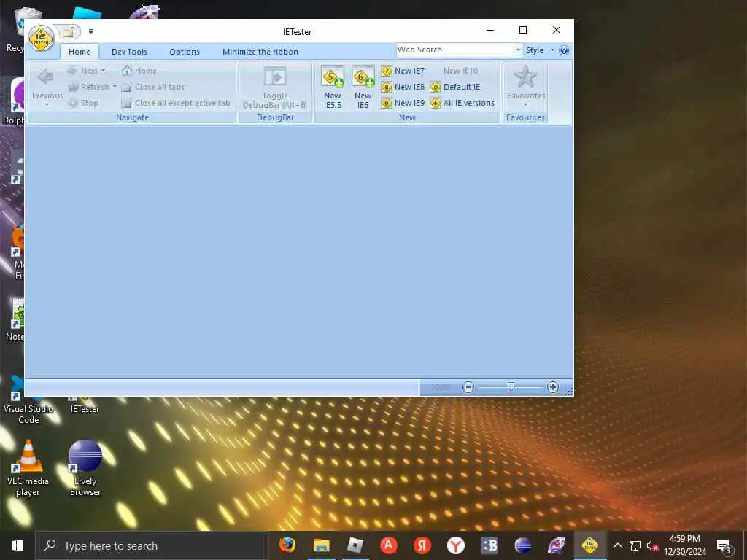Open the red Я Yandex app on taskbar
747x560 pixels.
coord(422,545)
